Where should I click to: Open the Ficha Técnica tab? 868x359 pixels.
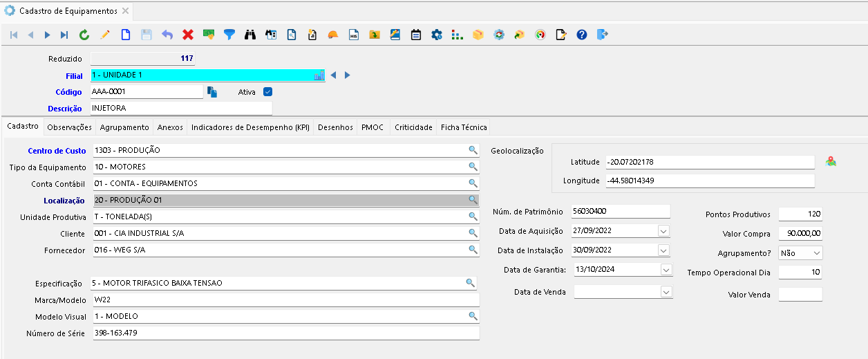(464, 127)
